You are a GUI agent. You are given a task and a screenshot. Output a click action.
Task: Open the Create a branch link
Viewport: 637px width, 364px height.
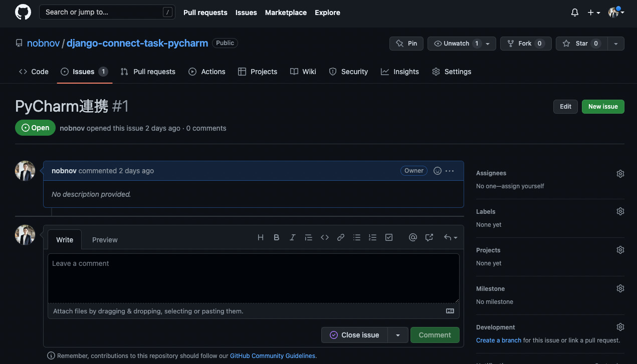(x=498, y=340)
